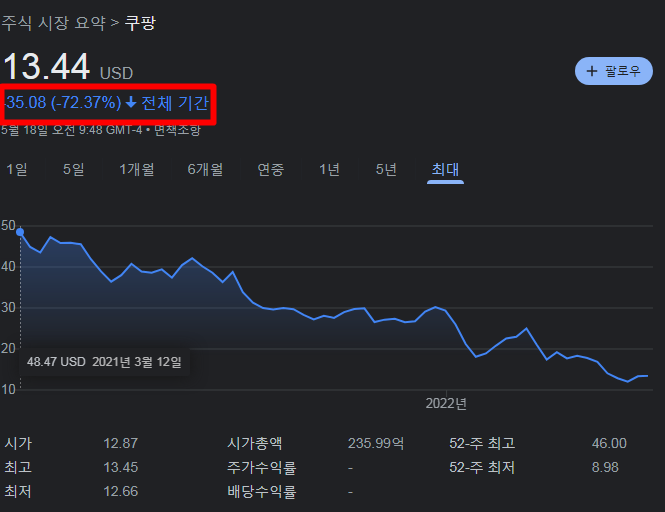The height and width of the screenshot is (512, 665).
Task: Click the 52-주 최고 value 46.00
Action: (609, 443)
